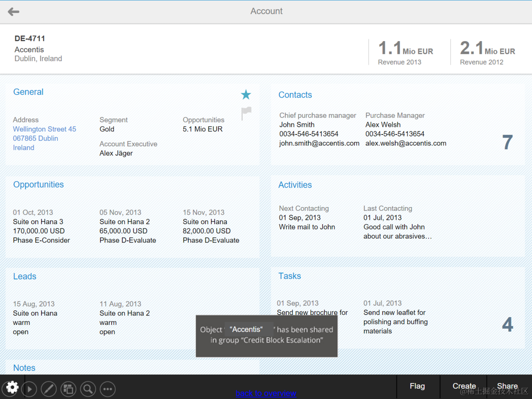
Task: Click the Phase E-Consider text
Action: [42, 240]
